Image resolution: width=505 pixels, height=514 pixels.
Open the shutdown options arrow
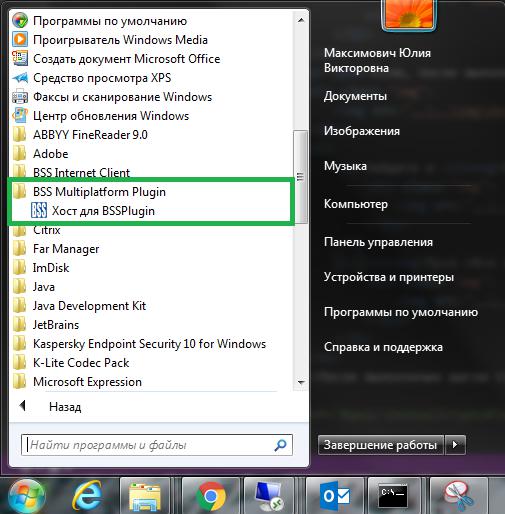(455, 445)
